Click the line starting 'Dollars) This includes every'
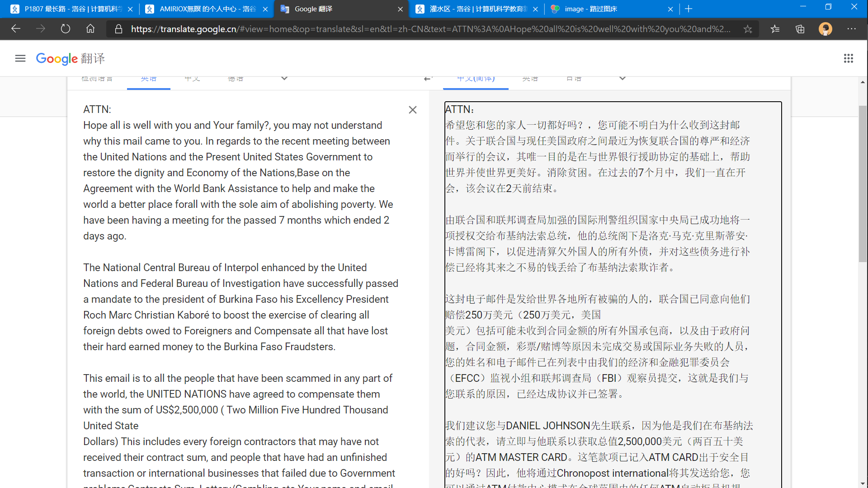 point(231,441)
